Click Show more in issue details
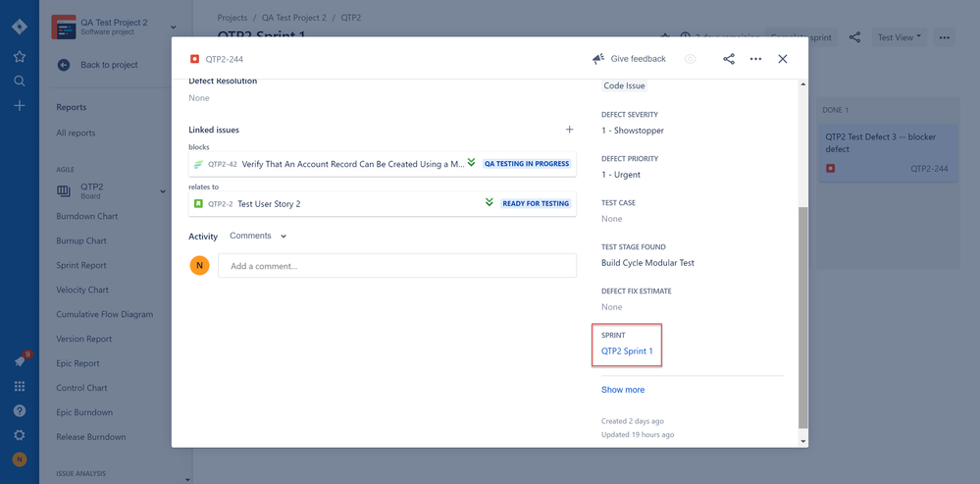The width and height of the screenshot is (980, 484). click(623, 390)
